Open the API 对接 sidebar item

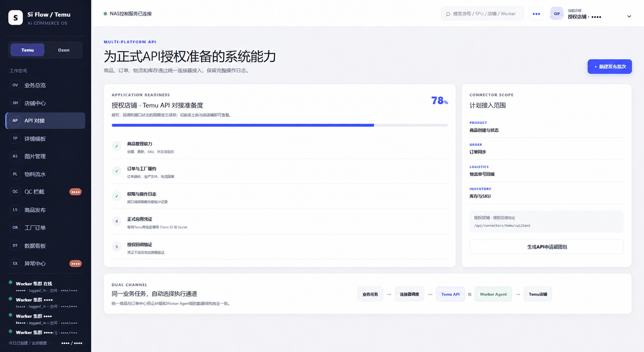tap(45, 121)
